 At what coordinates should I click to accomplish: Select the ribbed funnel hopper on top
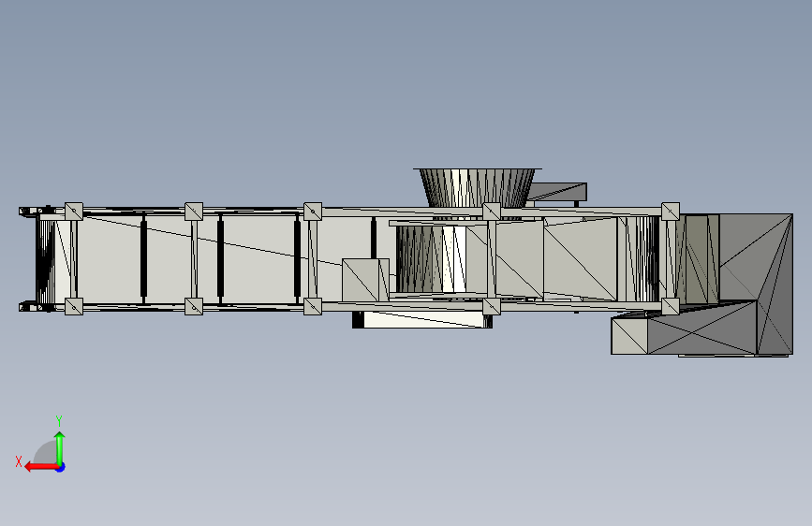tap(477, 187)
